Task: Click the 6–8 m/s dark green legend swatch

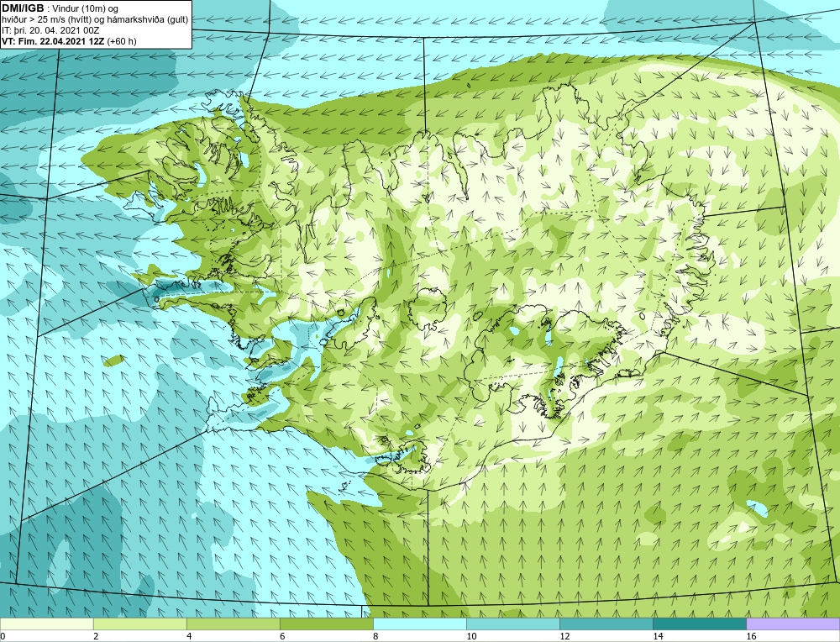Action: (326, 624)
